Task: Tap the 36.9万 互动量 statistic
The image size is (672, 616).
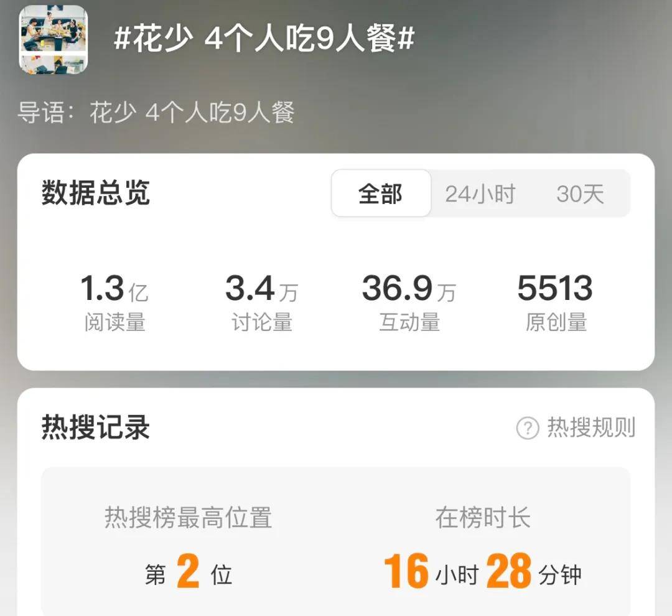Action: pyautogui.click(x=409, y=302)
